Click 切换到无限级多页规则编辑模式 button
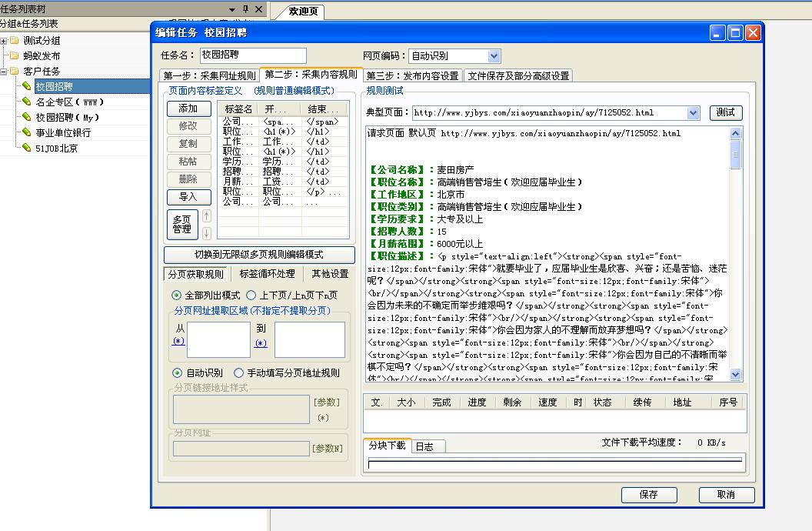812x531 pixels. pyautogui.click(x=259, y=255)
